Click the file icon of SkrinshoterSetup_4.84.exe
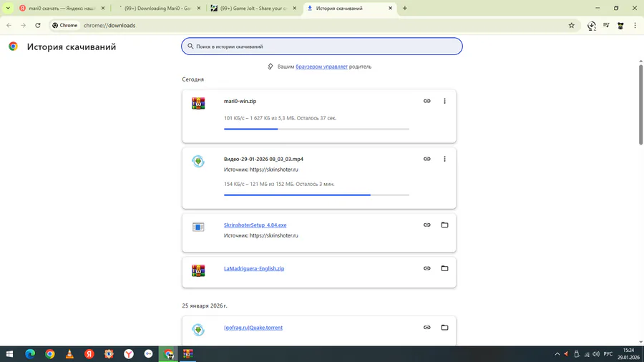 coord(198,227)
